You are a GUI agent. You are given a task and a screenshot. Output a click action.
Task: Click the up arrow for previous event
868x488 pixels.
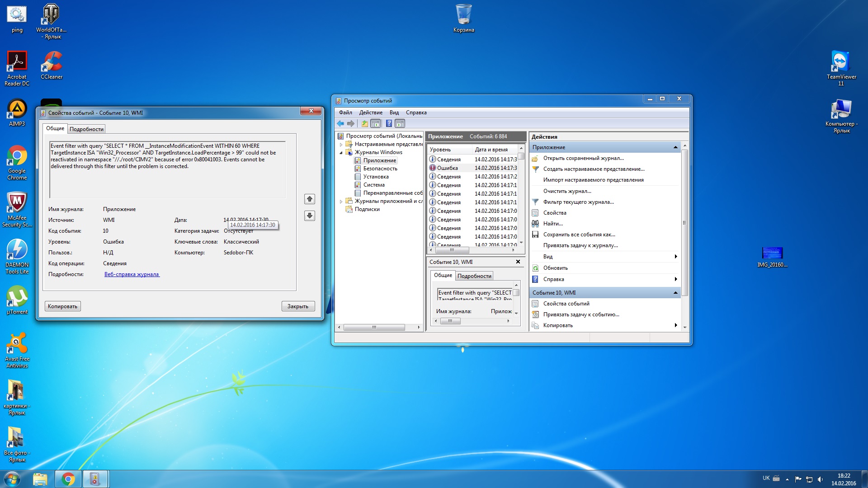[x=310, y=199]
